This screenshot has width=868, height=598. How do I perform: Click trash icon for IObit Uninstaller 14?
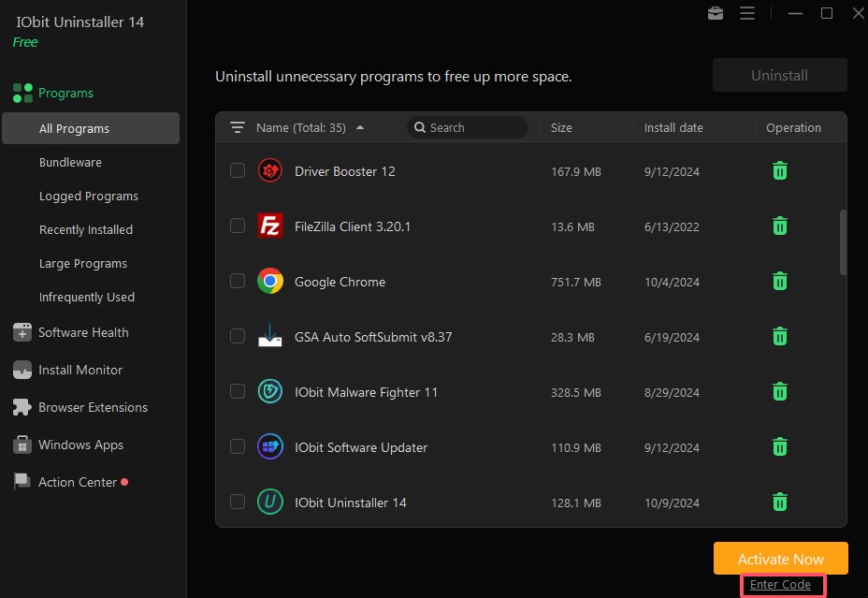pyautogui.click(x=779, y=503)
